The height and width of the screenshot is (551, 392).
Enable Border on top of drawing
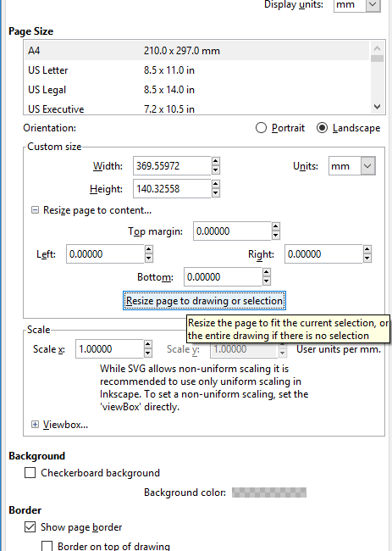(47, 546)
